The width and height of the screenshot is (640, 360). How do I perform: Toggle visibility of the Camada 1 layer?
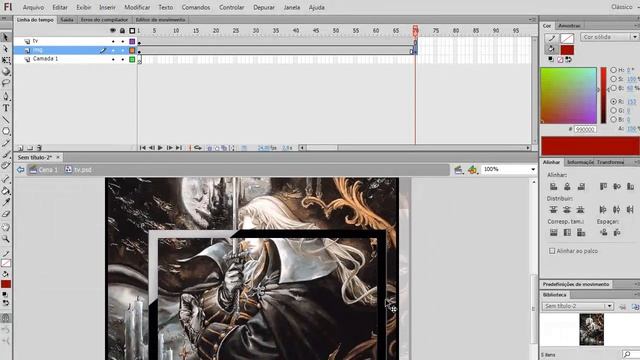[113, 59]
